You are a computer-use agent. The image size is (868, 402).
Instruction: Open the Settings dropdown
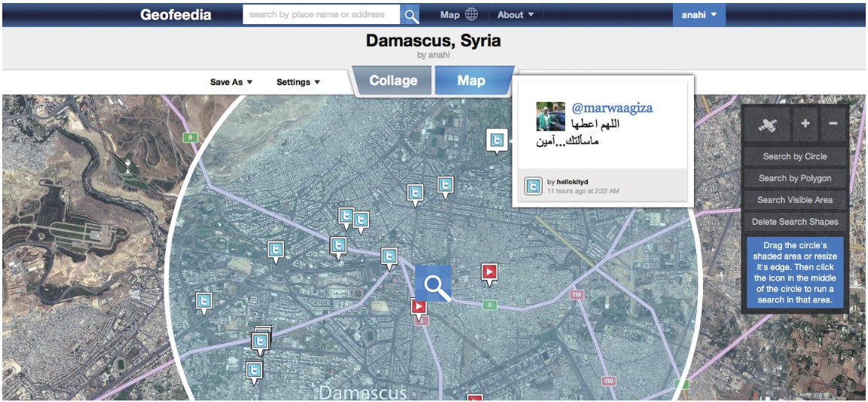[x=298, y=82]
